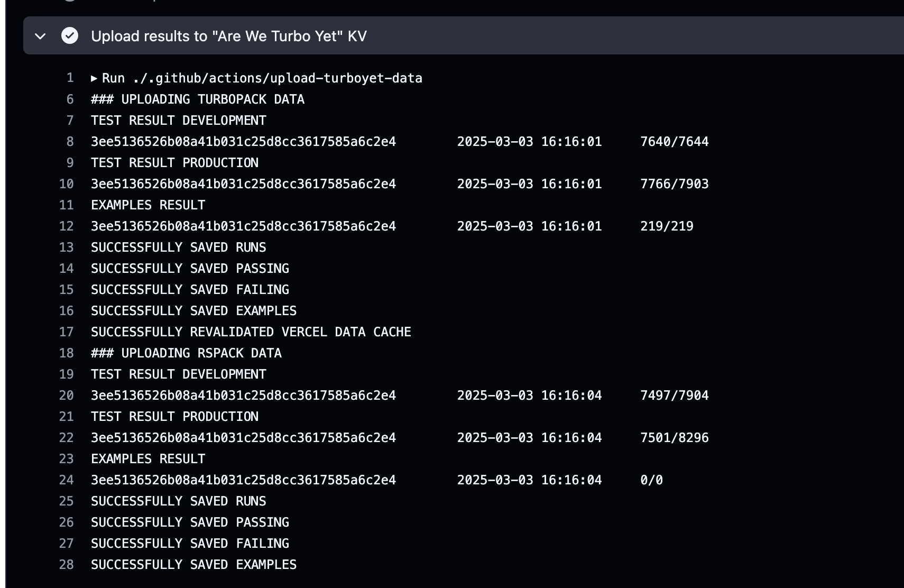
Task: Select line number 6 in log
Action: [x=70, y=99]
